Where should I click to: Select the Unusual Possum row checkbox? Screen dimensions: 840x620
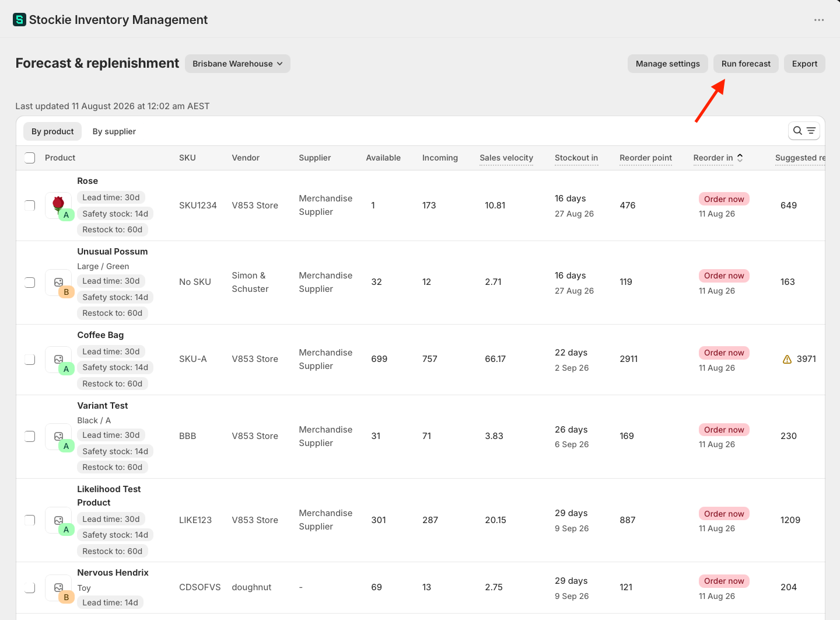coord(30,282)
